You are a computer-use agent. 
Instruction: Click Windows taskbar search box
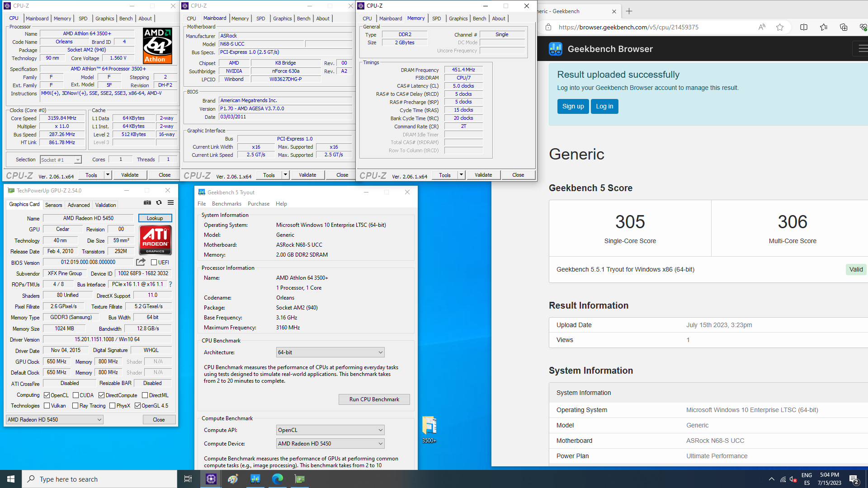(x=99, y=479)
